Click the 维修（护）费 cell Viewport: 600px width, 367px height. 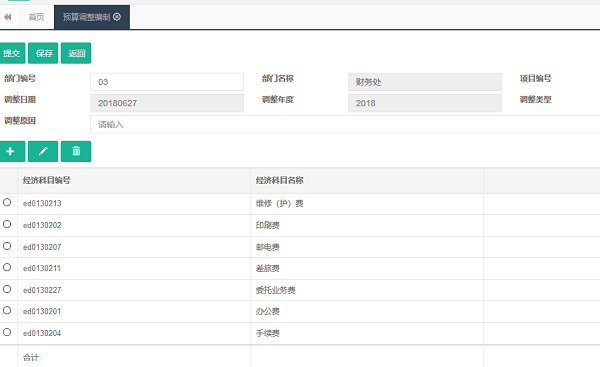pyautogui.click(x=367, y=204)
